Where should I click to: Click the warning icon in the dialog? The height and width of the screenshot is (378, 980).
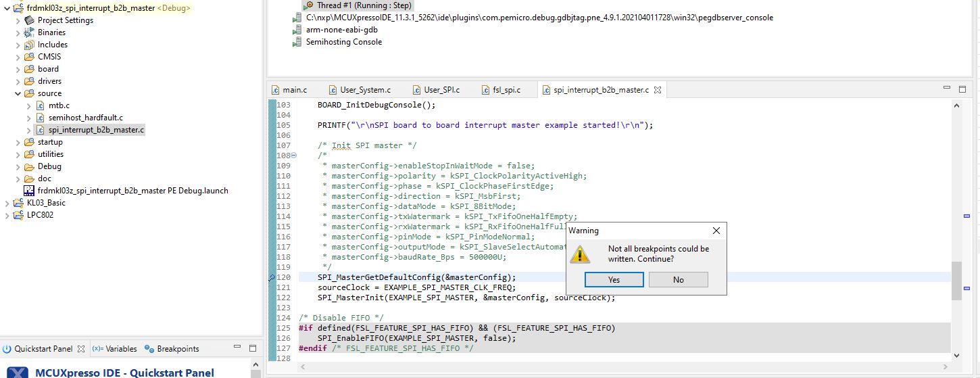[x=581, y=254]
